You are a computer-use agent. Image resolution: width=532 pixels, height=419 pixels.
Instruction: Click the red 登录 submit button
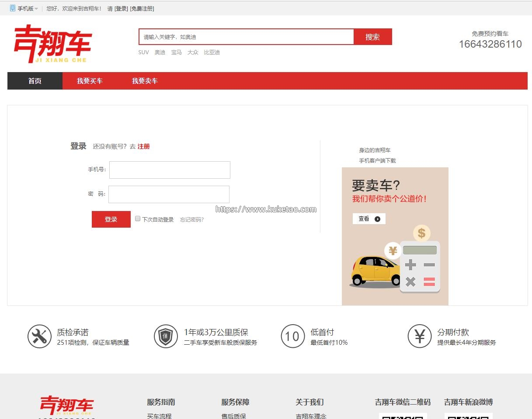tap(111, 219)
